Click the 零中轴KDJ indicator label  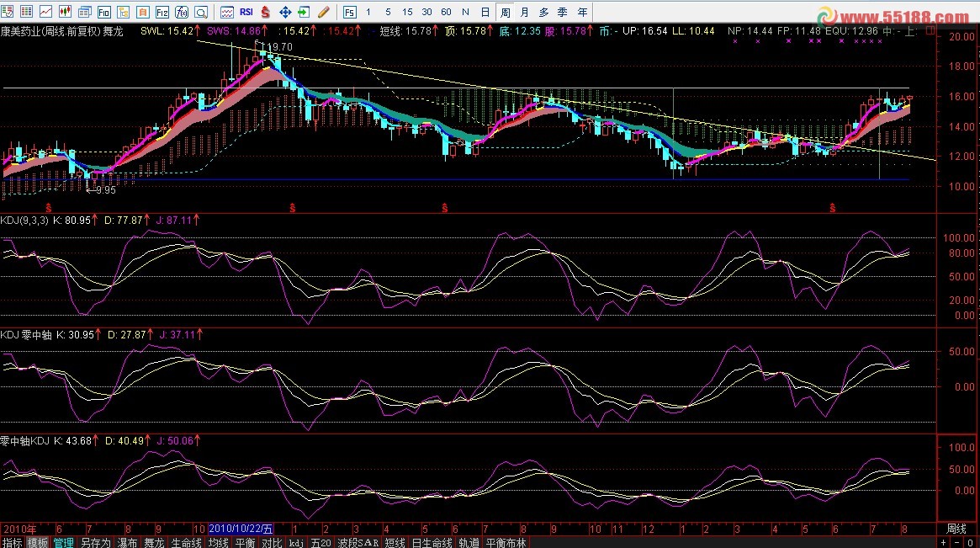(x=25, y=441)
